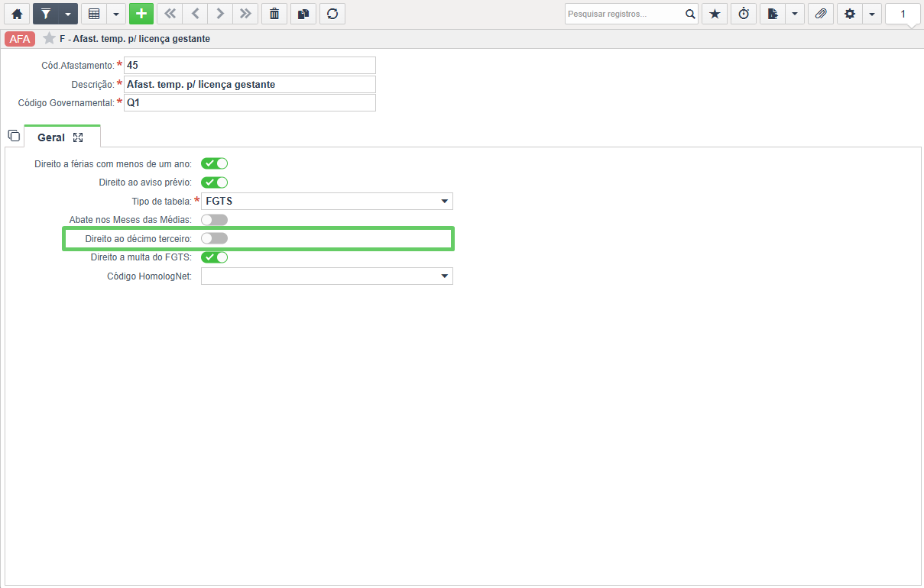Open the stopwatch history icon
Image resolution: width=924 pixels, height=588 pixels.
pos(744,14)
